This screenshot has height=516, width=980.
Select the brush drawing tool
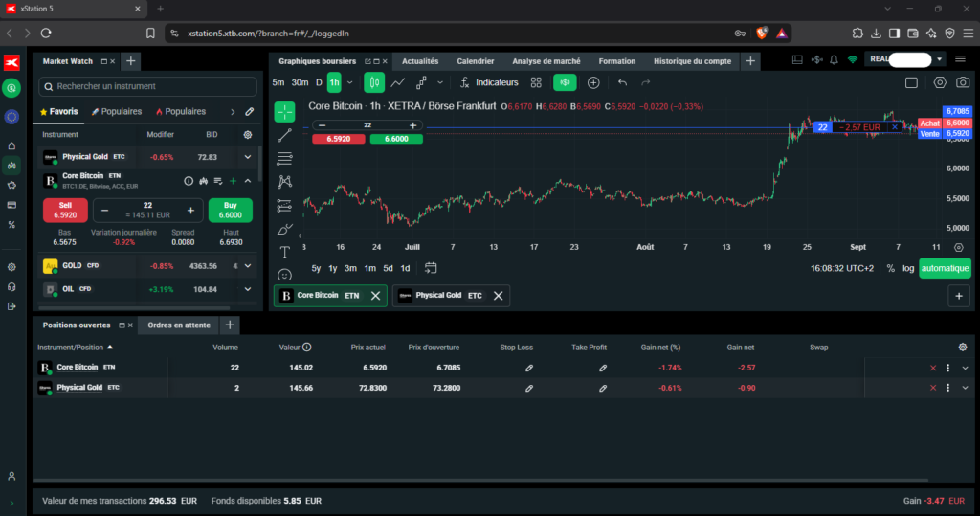click(x=284, y=229)
